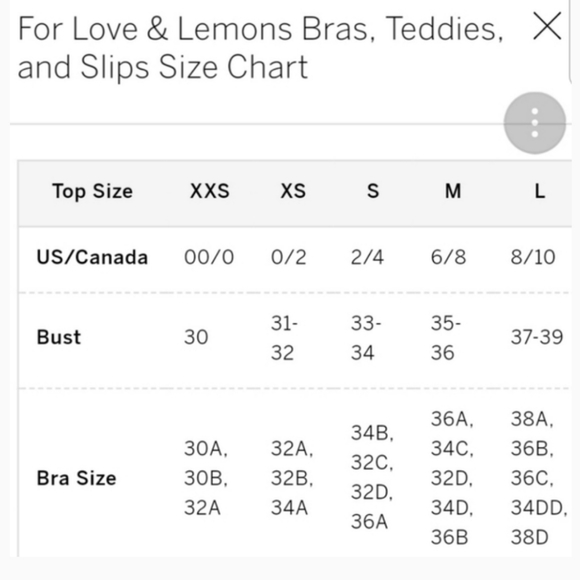
Task: Click the 6/8 US size cell
Action: coord(448,257)
